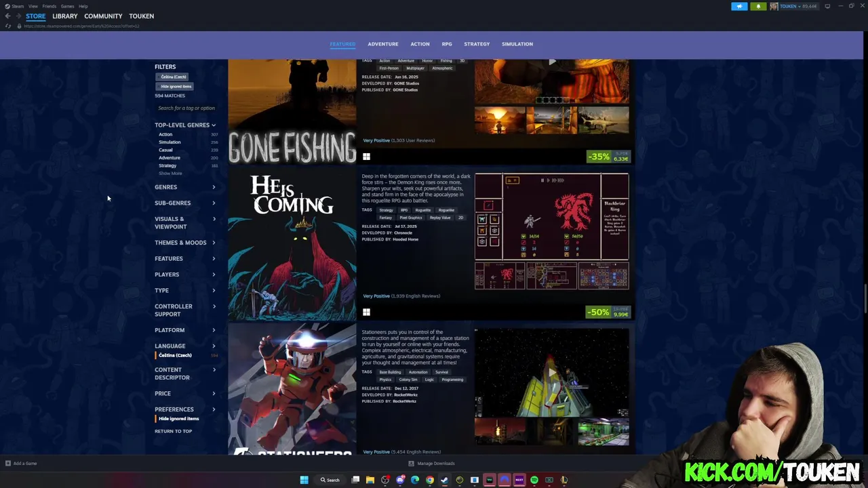Open Task View in the taskbar
This screenshot has width=868, height=488.
pos(355,480)
